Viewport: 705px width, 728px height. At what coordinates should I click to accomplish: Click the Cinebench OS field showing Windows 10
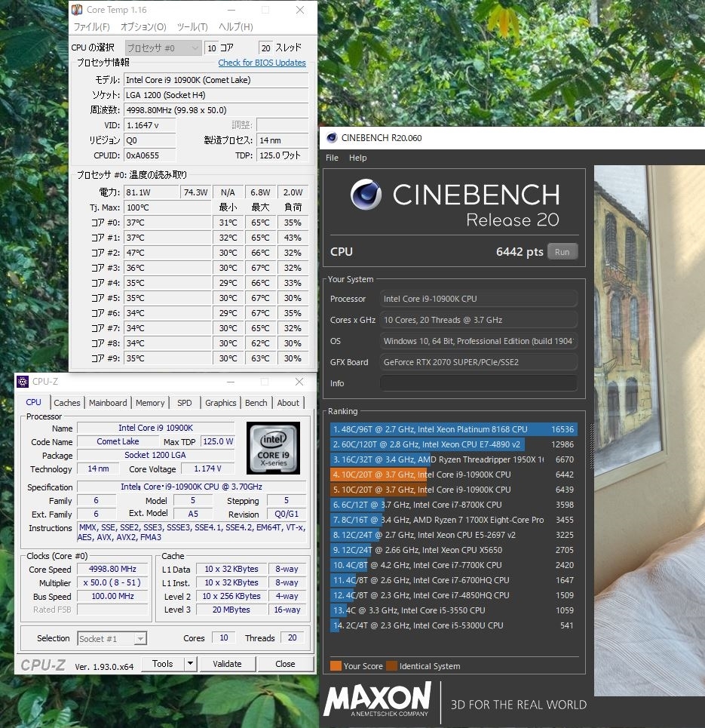pos(479,341)
